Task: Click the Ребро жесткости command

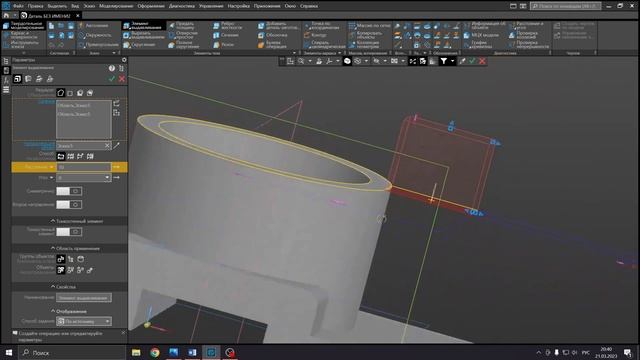Action: [x=228, y=26]
